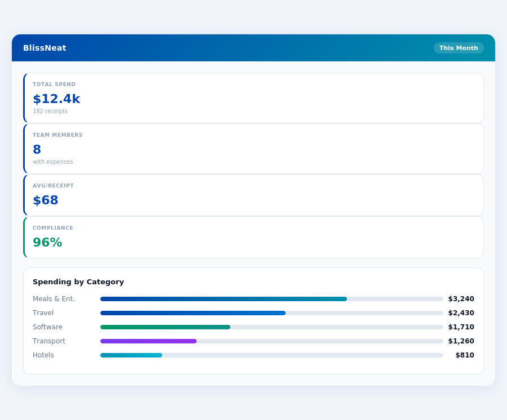Open the Transport category details
The width and height of the screenshot is (507, 420).
(49, 341)
